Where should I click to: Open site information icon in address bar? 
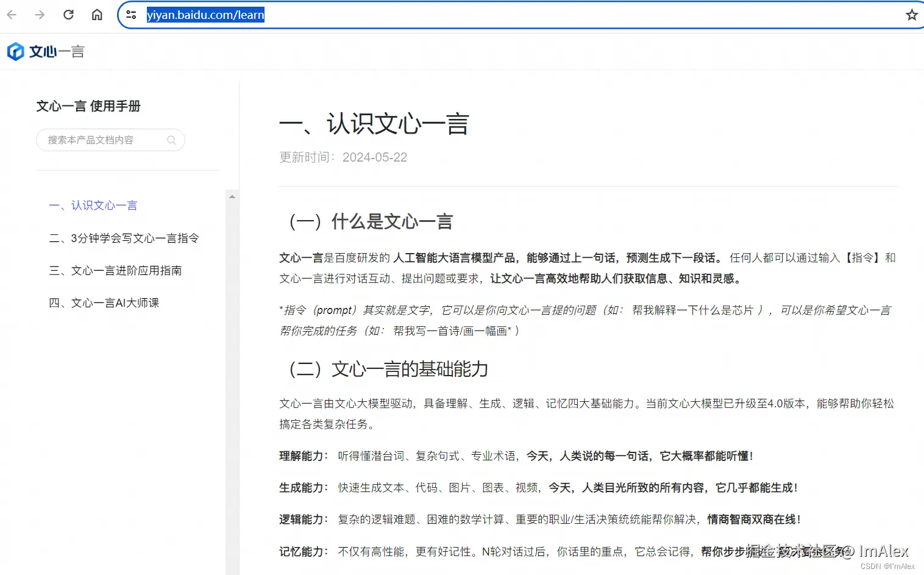(131, 15)
